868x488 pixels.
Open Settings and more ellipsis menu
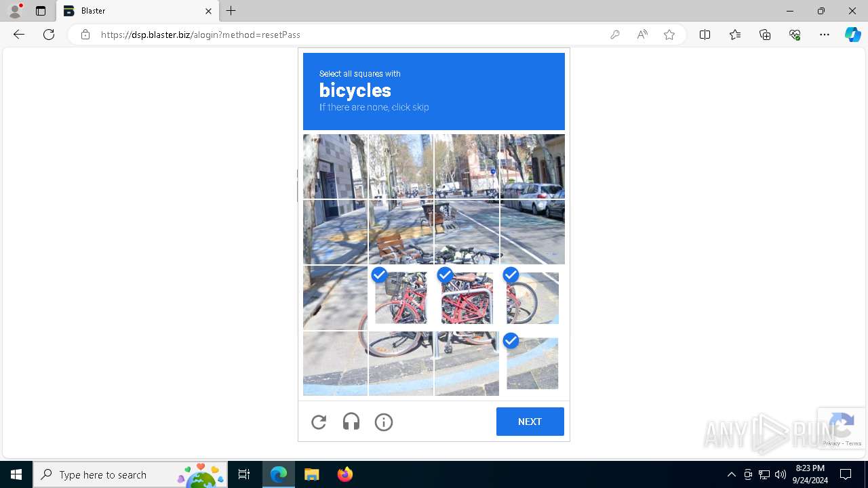[825, 35]
